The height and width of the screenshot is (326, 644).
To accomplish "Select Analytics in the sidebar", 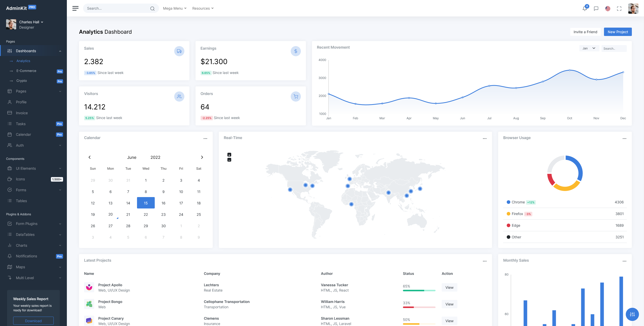I will (x=23, y=61).
